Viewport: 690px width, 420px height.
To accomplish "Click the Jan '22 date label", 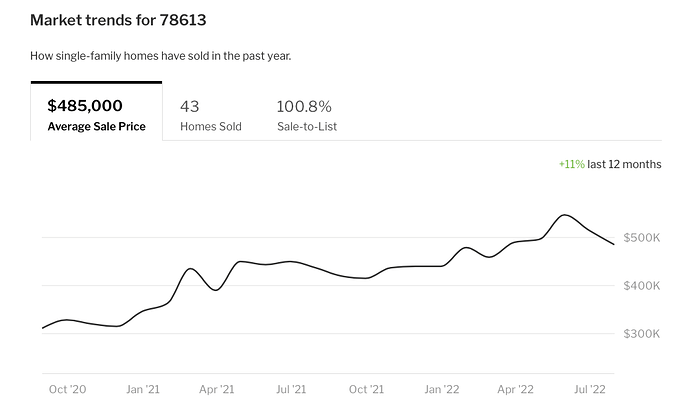I will click(x=442, y=389).
